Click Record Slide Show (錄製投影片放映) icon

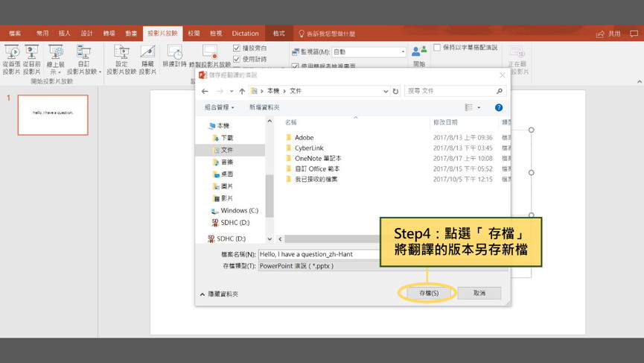[210, 57]
